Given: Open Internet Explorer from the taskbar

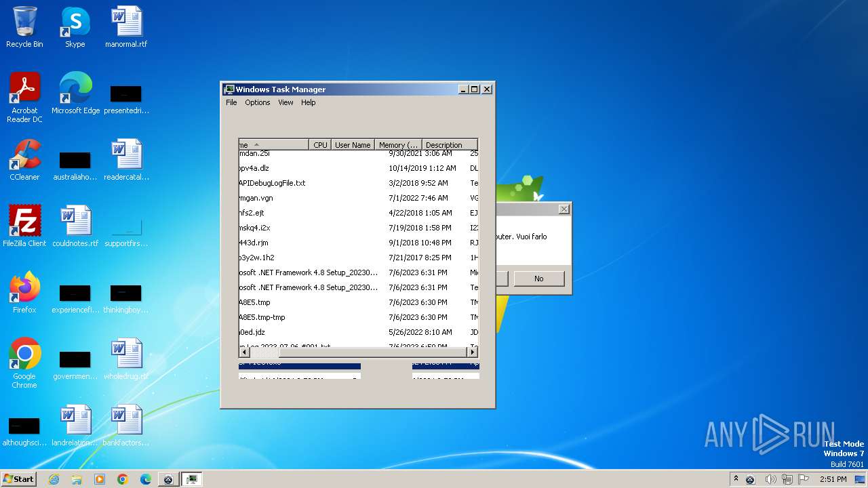Looking at the screenshot, I should click(x=54, y=479).
